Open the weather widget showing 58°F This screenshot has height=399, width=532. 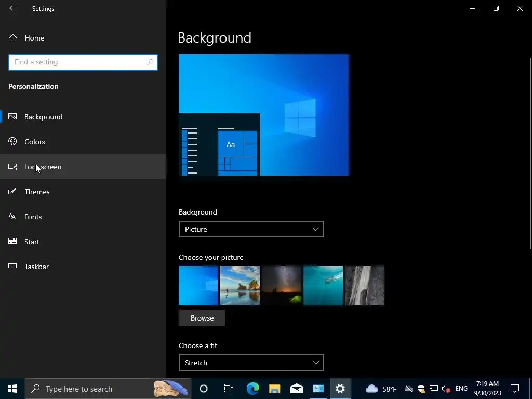tap(381, 389)
